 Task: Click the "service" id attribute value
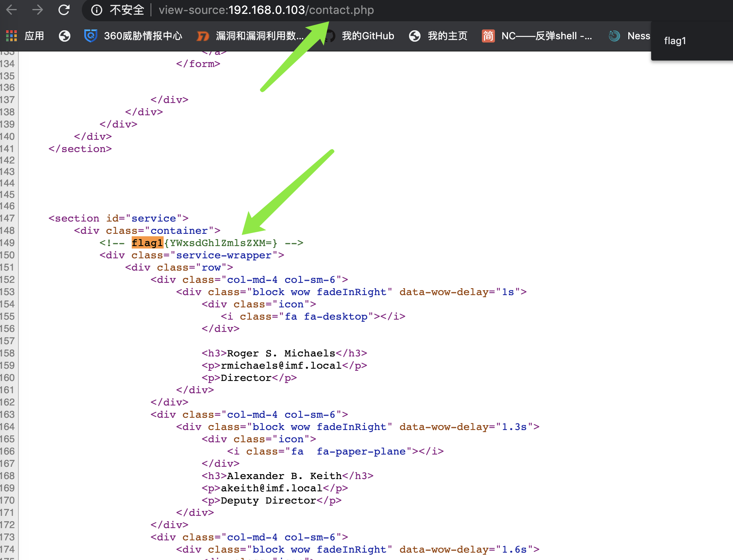coord(153,218)
